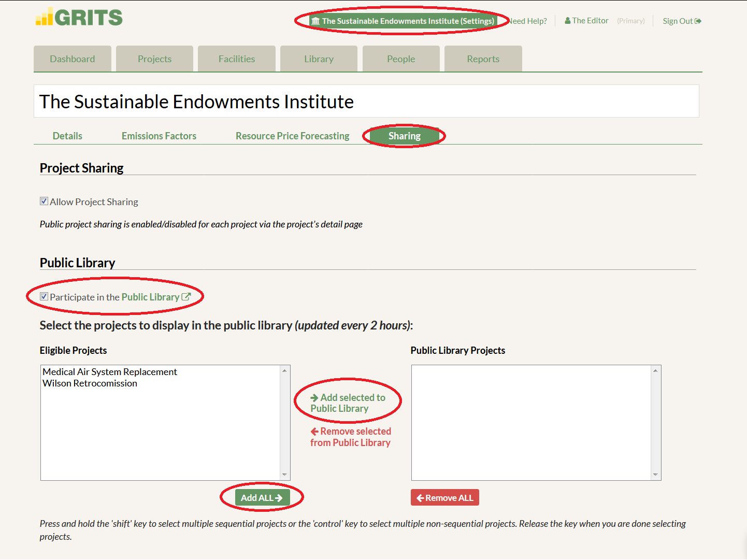Open the Projects tab
This screenshot has width=747, height=560.
[154, 59]
